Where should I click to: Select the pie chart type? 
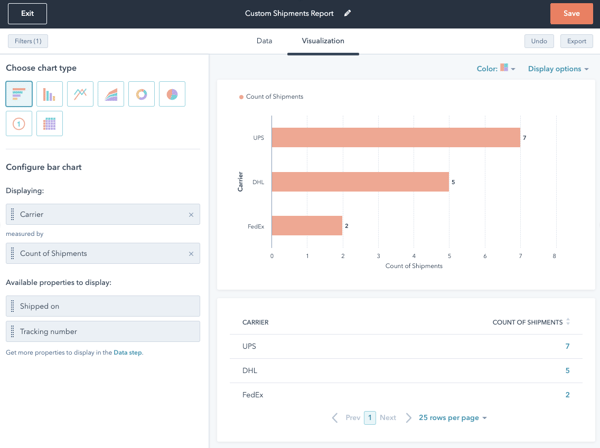(x=172, y=94)
